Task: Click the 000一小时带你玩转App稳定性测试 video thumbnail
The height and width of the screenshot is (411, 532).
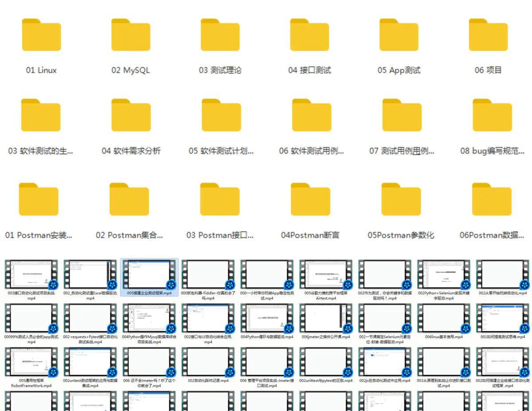Action: [x=267, y=274]
